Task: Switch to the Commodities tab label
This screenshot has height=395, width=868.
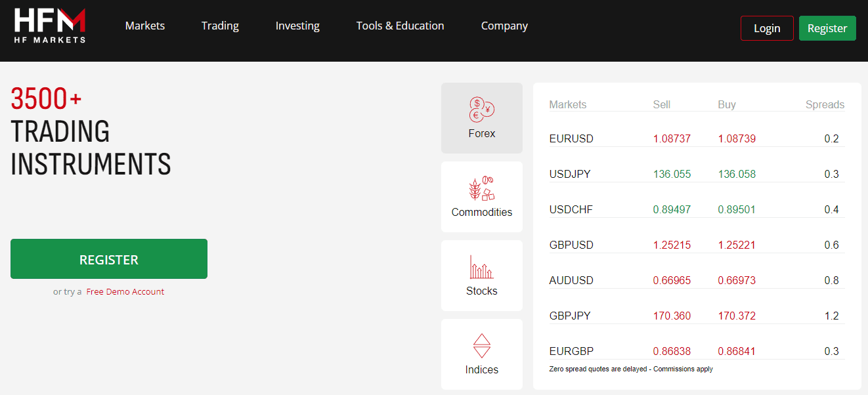Action: point(482,212)
